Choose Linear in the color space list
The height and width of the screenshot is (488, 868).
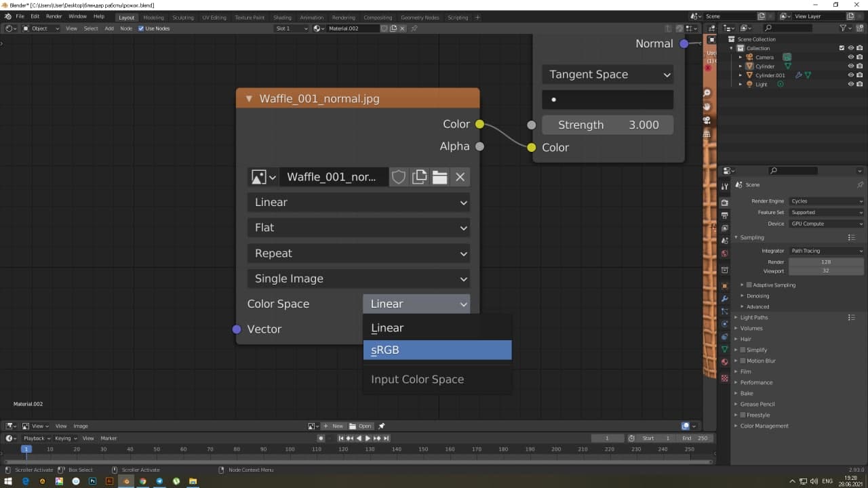click(x=437, y=327)
